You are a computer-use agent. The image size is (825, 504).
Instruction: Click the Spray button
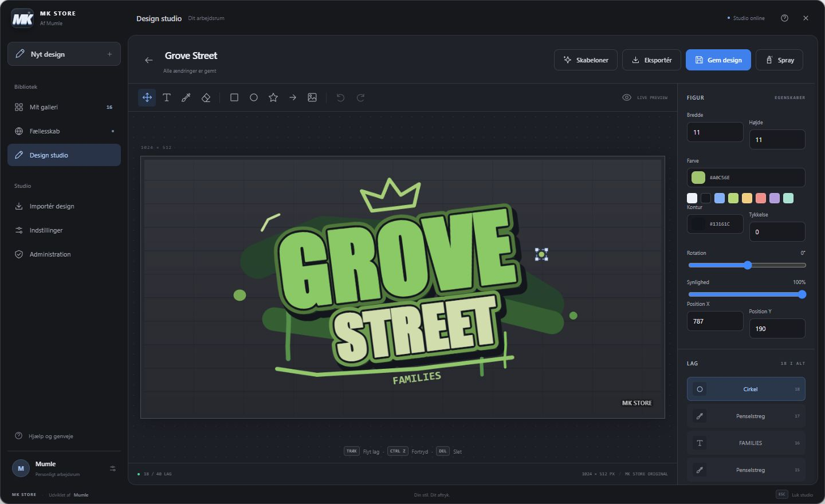coord(780,60)
